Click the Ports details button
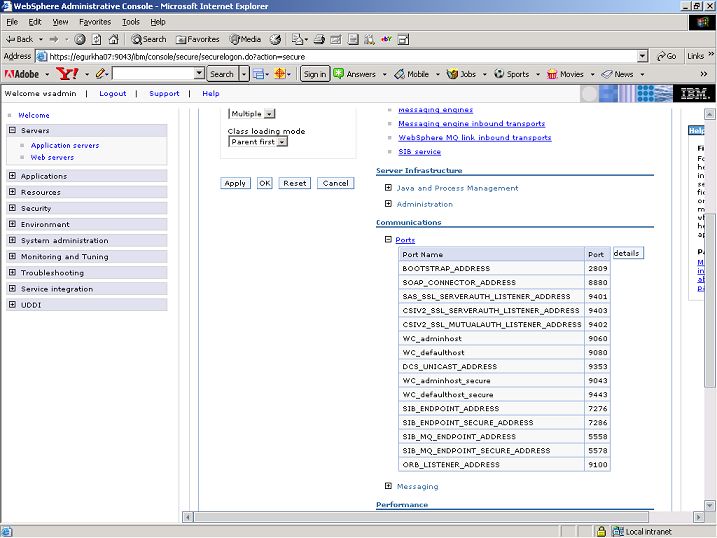 (628, 253)
